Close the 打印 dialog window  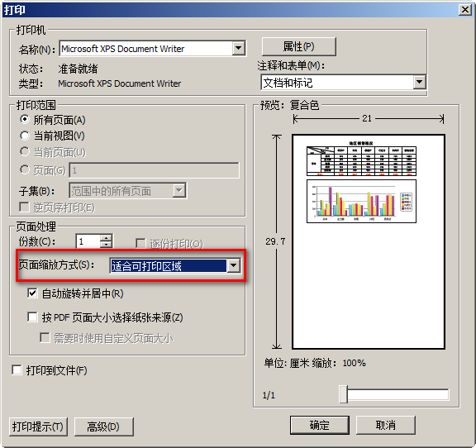(x=465, y=10)
